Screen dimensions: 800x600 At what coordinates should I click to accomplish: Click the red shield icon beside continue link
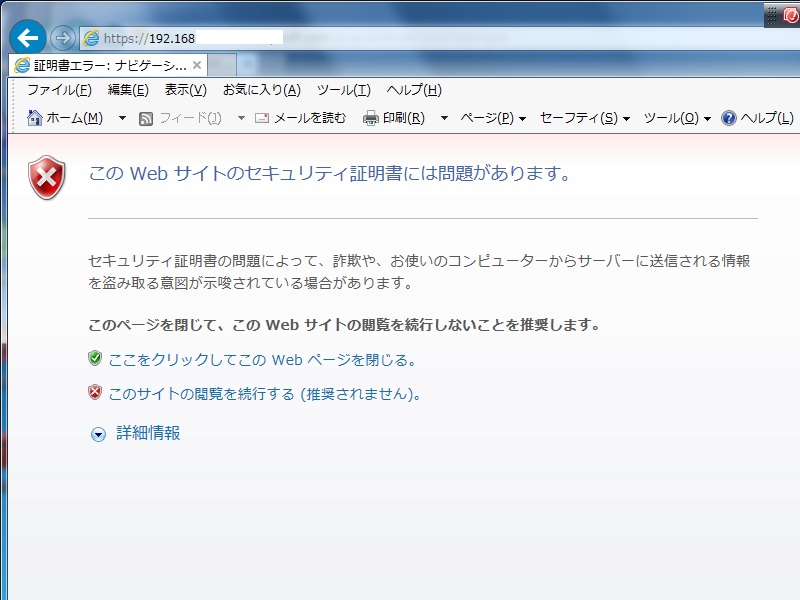[x=95, y=392]
